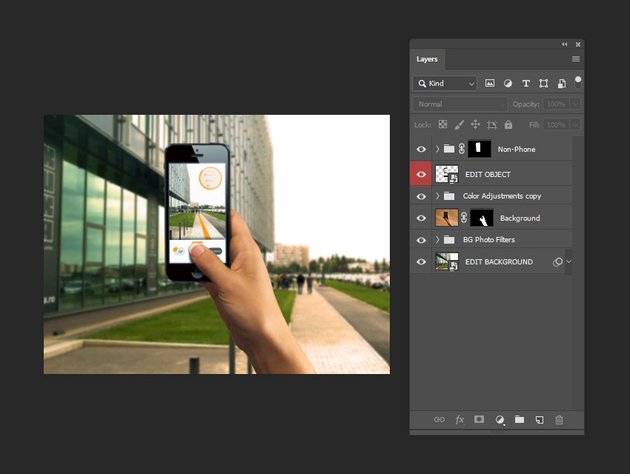Open the blend mode Normal dropdown
This screenshot has height=474, width=630.
click(x=460, y=104)
